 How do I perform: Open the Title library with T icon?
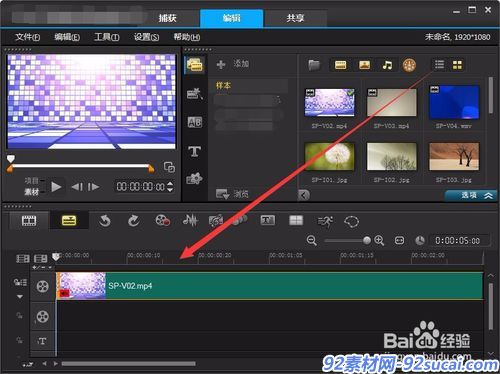click(x=195, y=151)
